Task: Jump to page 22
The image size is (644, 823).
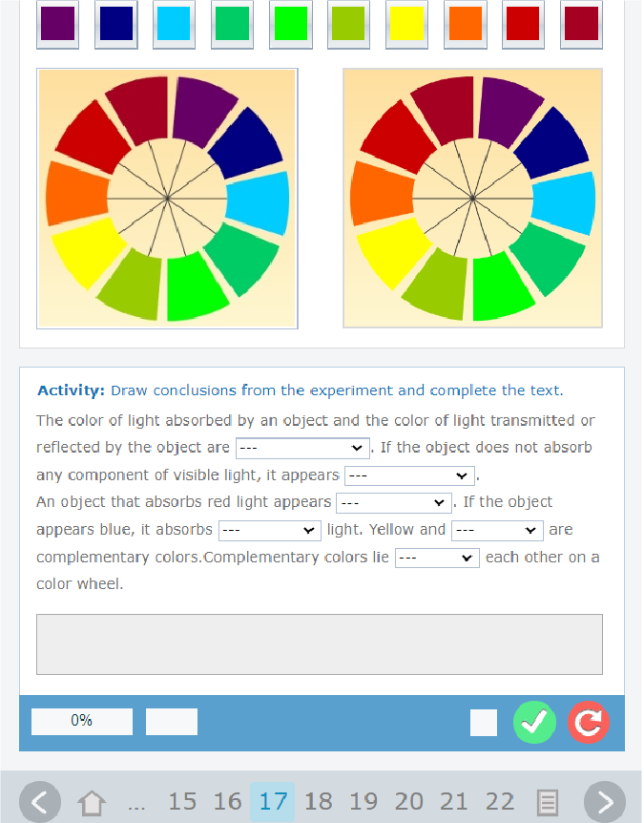Action: 499,802
